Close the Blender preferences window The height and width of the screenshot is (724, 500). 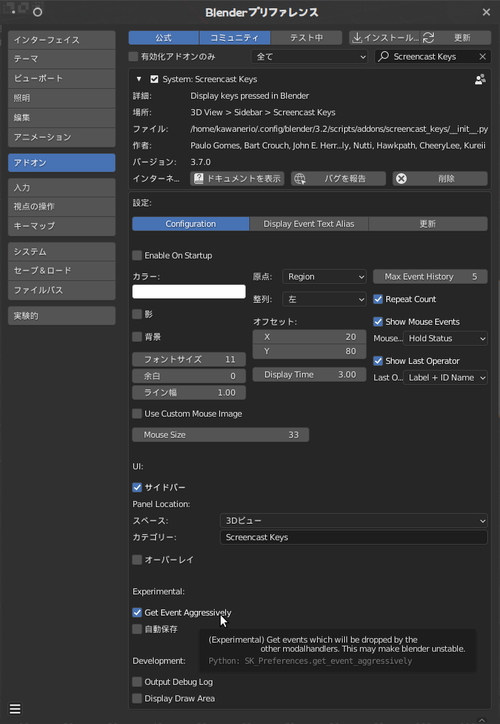pyautogui.click(x=486, y=12)
